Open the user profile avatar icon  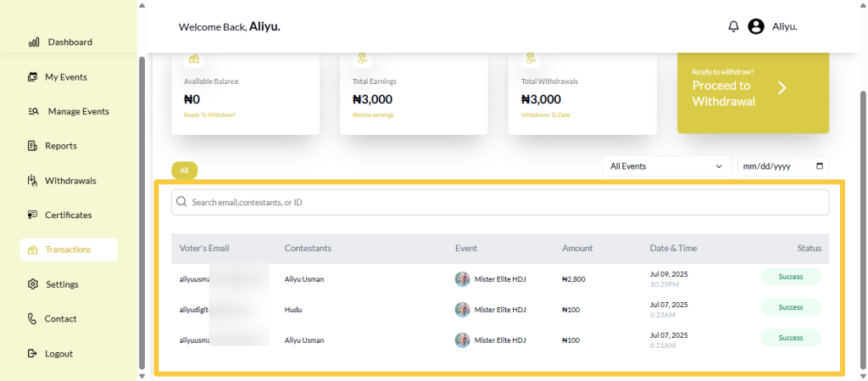coord(756,26)
